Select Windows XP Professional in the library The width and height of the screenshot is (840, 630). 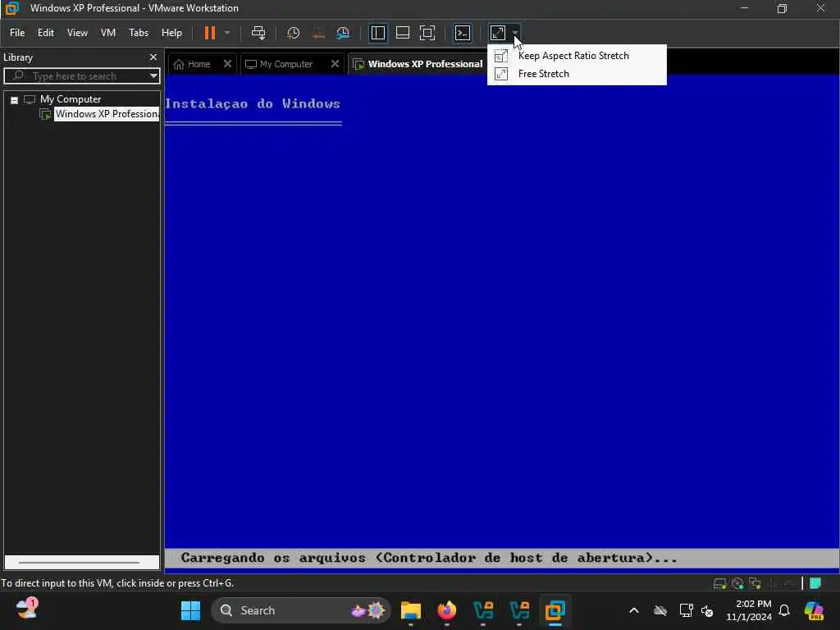(x=107, y=114)
